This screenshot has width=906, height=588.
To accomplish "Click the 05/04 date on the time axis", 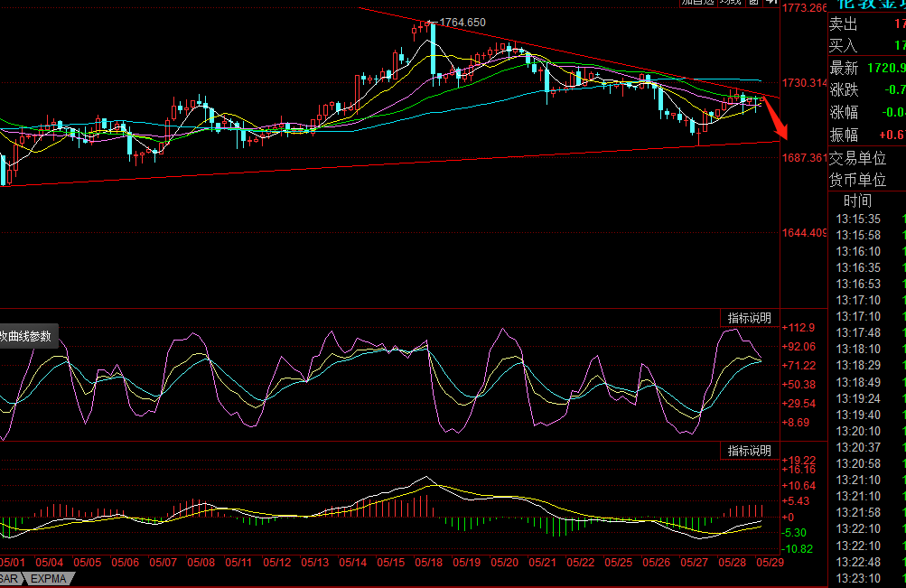I will click(49, 562).
